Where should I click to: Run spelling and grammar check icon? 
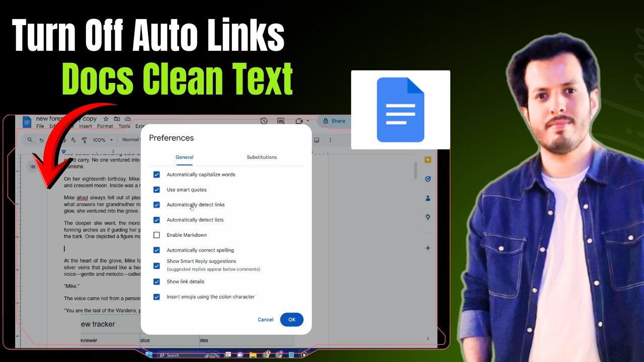tap(73, 140)
